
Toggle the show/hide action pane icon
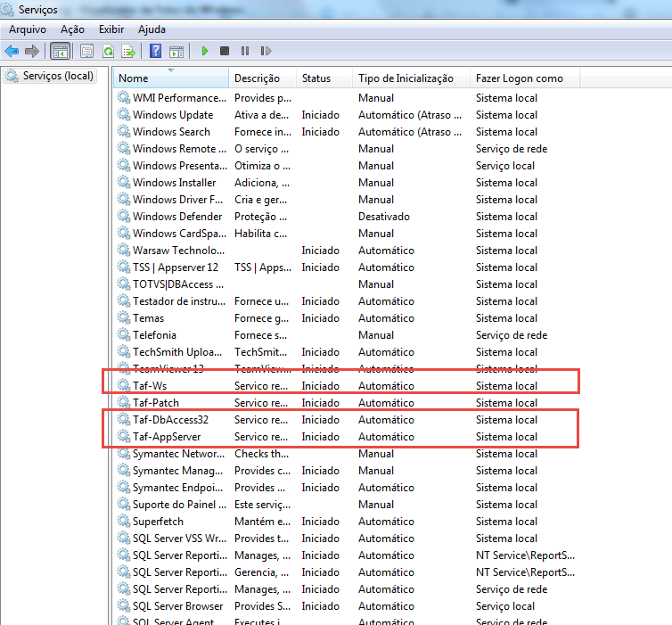[176, 52]
